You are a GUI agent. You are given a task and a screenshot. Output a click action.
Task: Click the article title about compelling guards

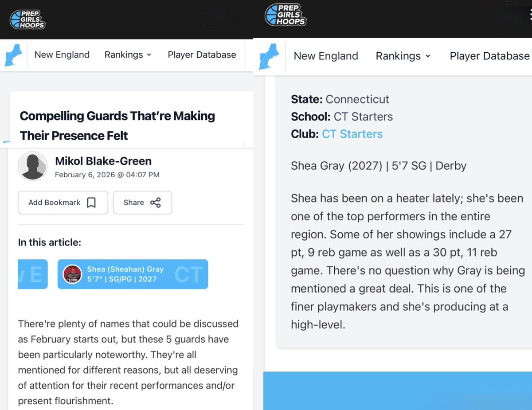117,125
